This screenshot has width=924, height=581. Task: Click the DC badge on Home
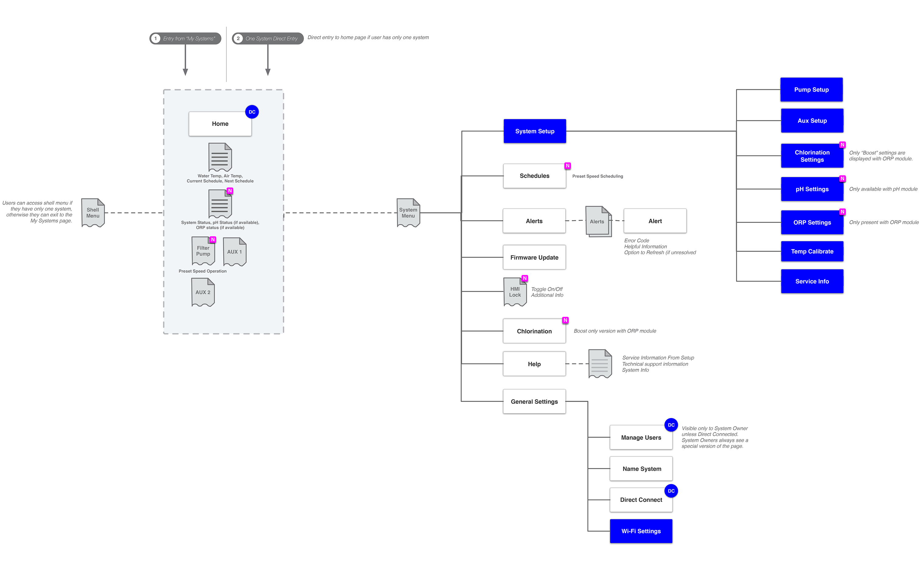tap(252, 112)
